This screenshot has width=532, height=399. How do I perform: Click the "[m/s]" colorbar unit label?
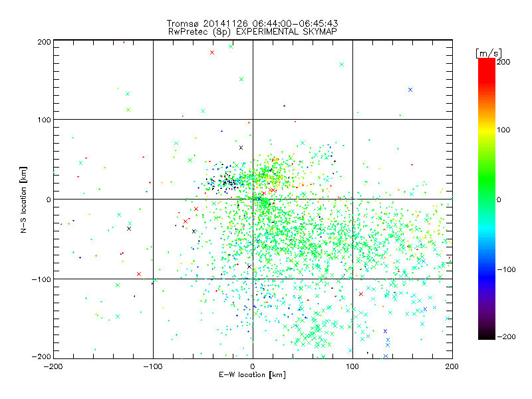489,53
